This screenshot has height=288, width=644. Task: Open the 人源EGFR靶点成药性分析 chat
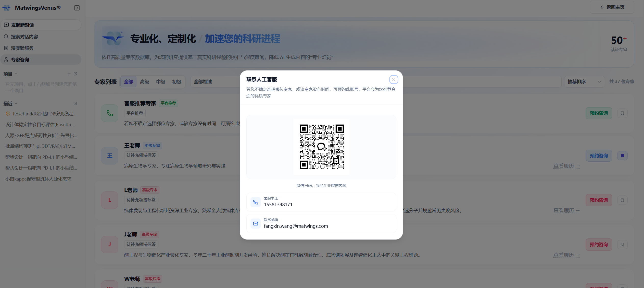41,135
